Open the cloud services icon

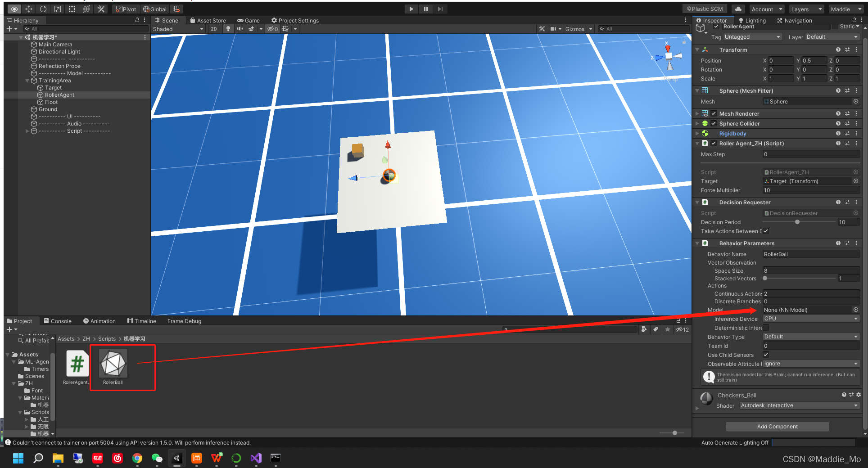pos(738,9)
